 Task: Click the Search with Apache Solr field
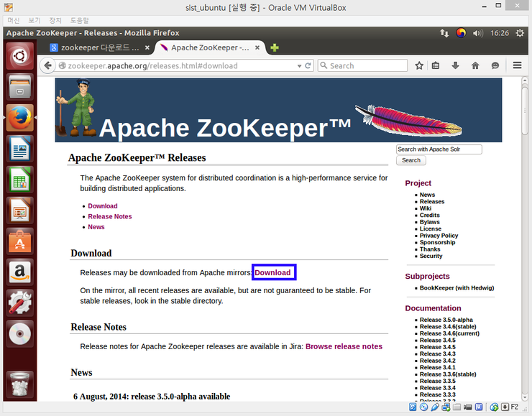[x=439, y=149]
